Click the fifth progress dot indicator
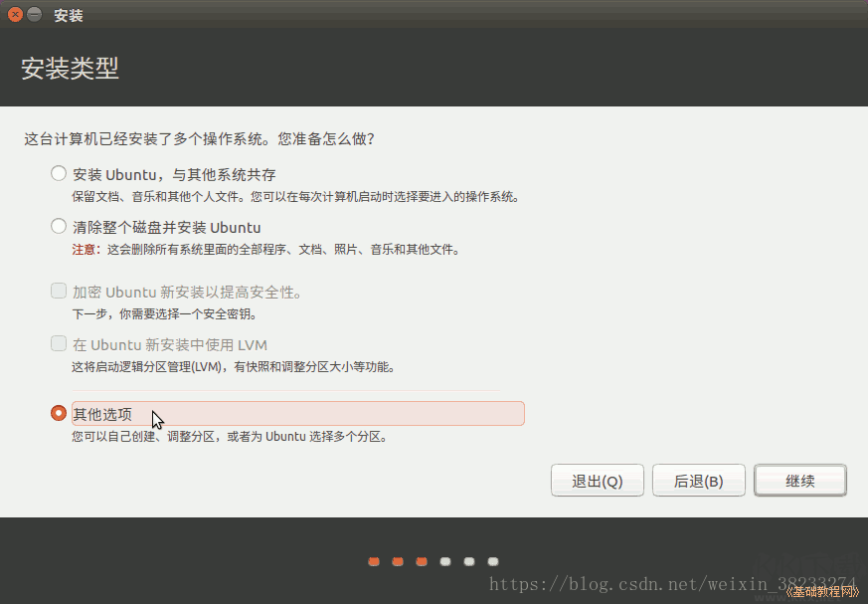Screen dimensions: 868x604 [468, 561]
